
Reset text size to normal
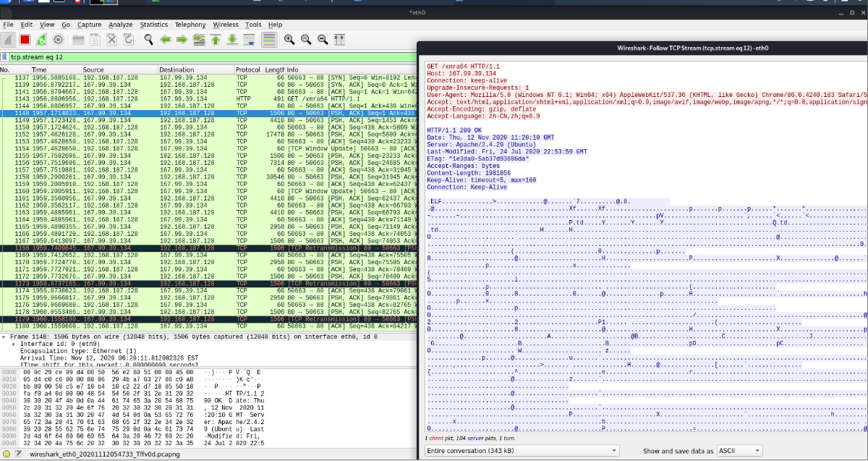coord(321,39)
